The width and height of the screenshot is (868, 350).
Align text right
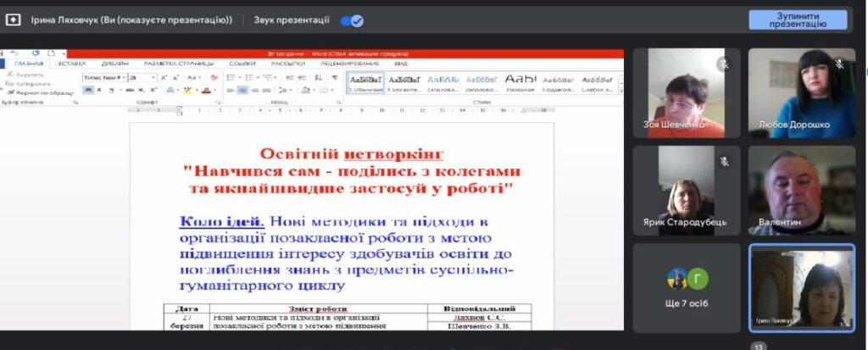254,91
